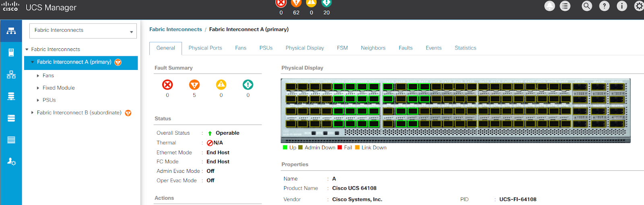Click the Cisco UCS 64108 product name
The height and width of the screenshot is (205, 644).
pyautogui.click(x=354, y=188)
